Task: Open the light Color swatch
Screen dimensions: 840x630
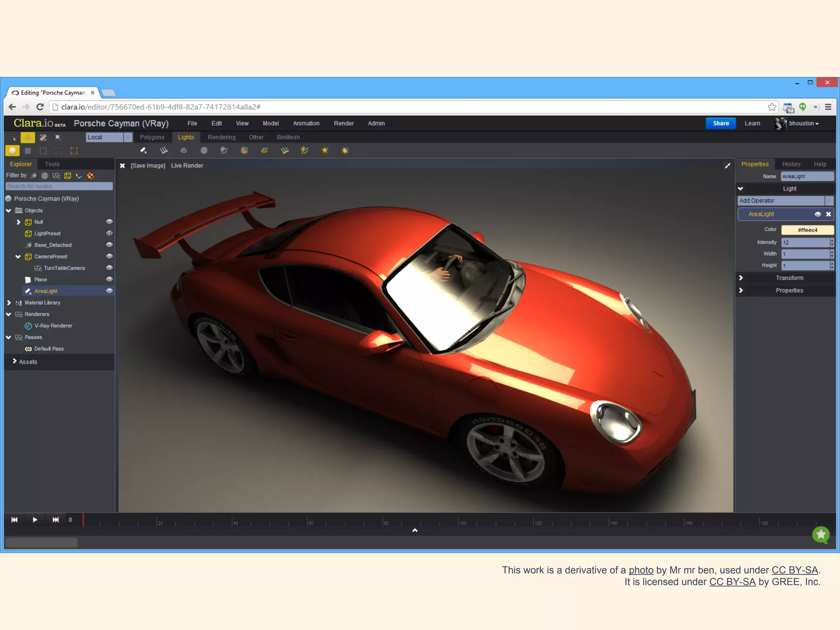Action: click(x=807, y=230)
